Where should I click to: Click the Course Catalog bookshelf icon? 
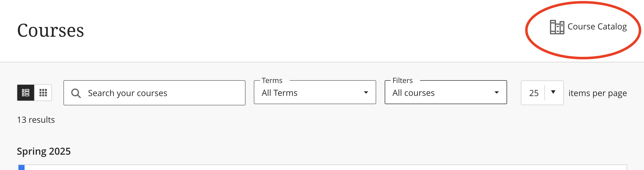pos(557,27)
